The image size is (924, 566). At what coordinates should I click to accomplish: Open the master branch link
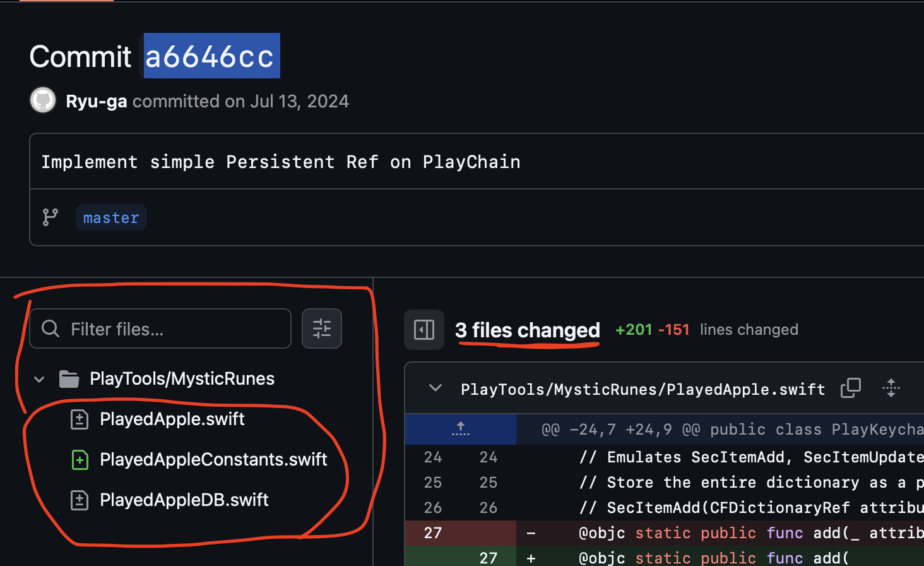point(111,218)
